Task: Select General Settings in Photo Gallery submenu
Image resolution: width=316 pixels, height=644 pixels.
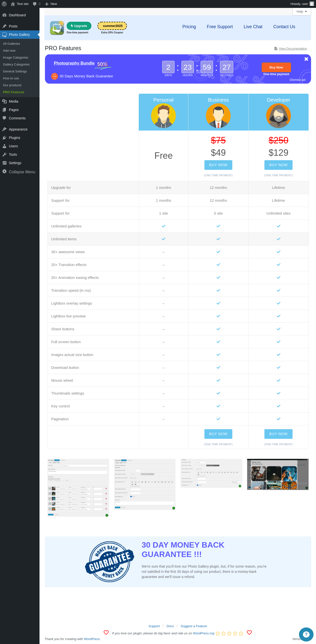Action: 15,71
